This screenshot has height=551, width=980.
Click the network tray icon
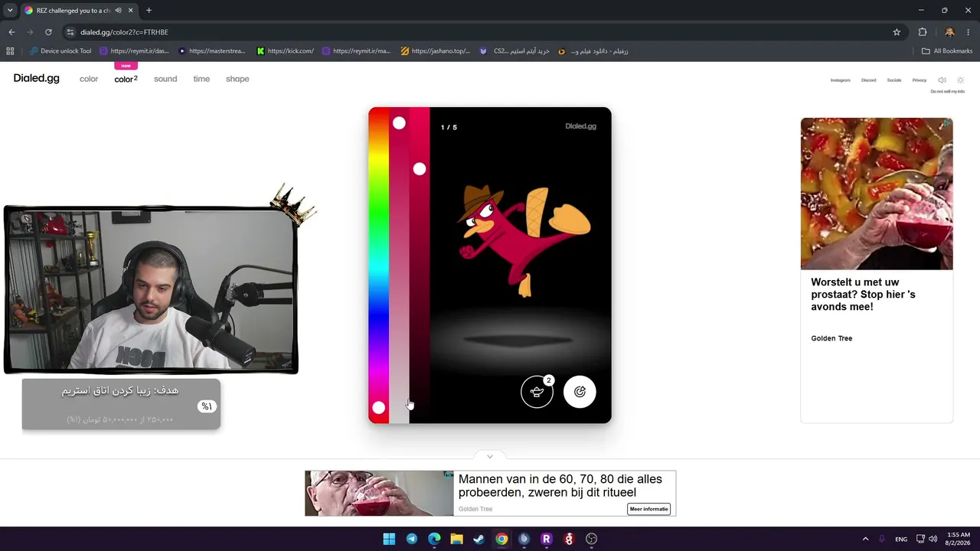(x=920, y=539)
